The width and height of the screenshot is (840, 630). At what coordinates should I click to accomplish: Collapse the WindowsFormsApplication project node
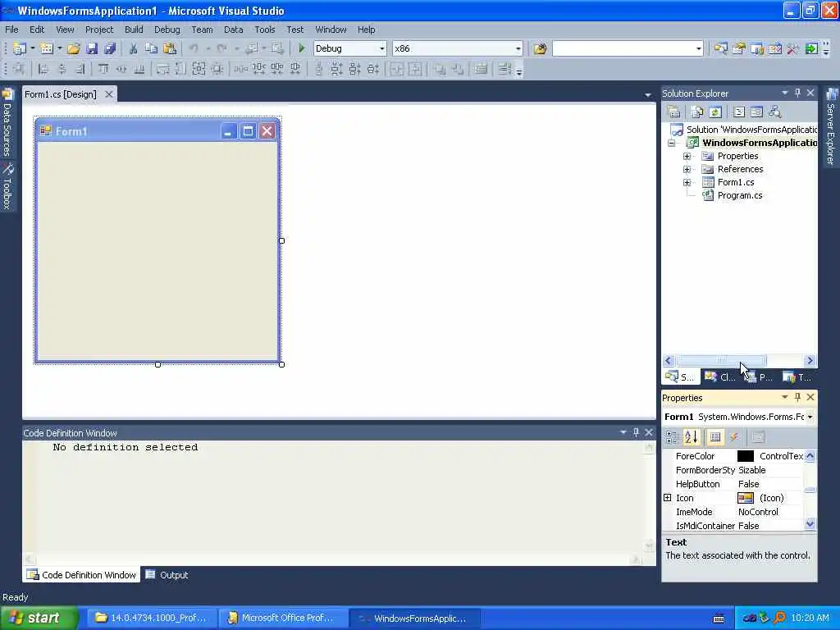coord(671,143)
